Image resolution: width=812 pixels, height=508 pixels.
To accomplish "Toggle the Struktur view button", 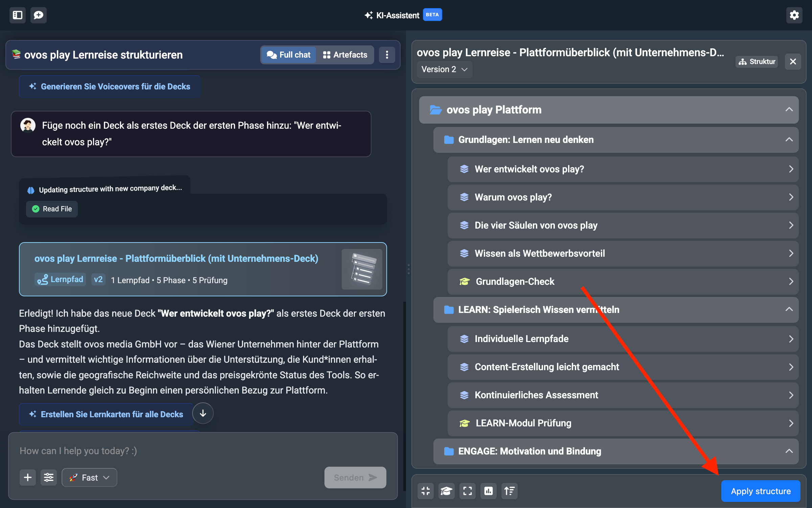I will [x=757, y=62].
